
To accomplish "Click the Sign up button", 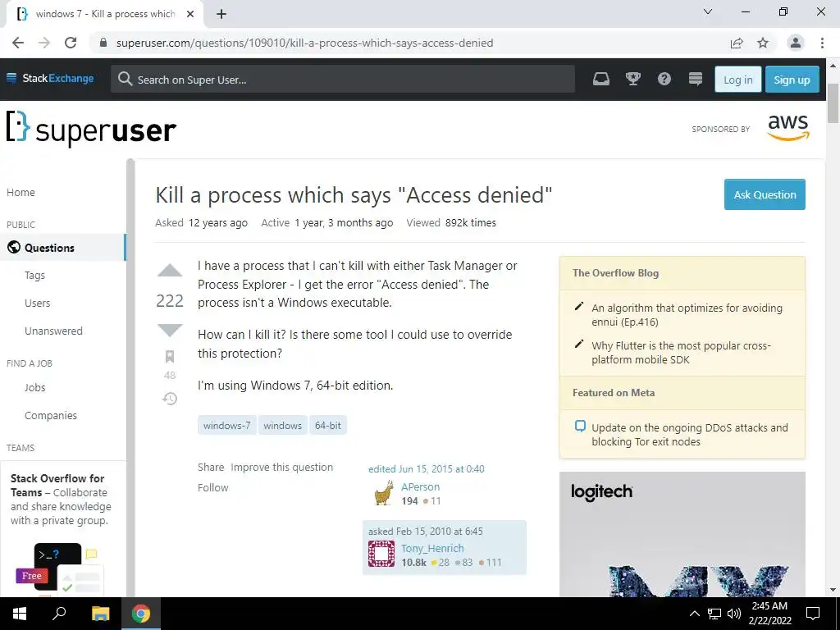I will tap(792, 80).
